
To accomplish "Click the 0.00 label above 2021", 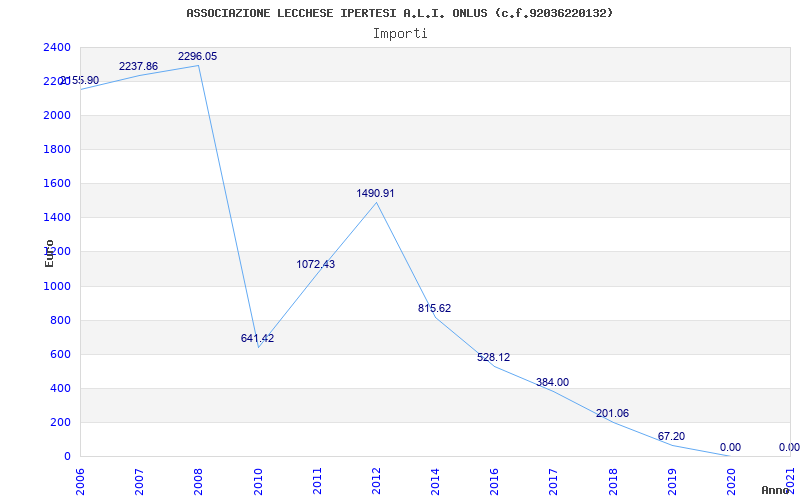I will (x=789, y=447).
